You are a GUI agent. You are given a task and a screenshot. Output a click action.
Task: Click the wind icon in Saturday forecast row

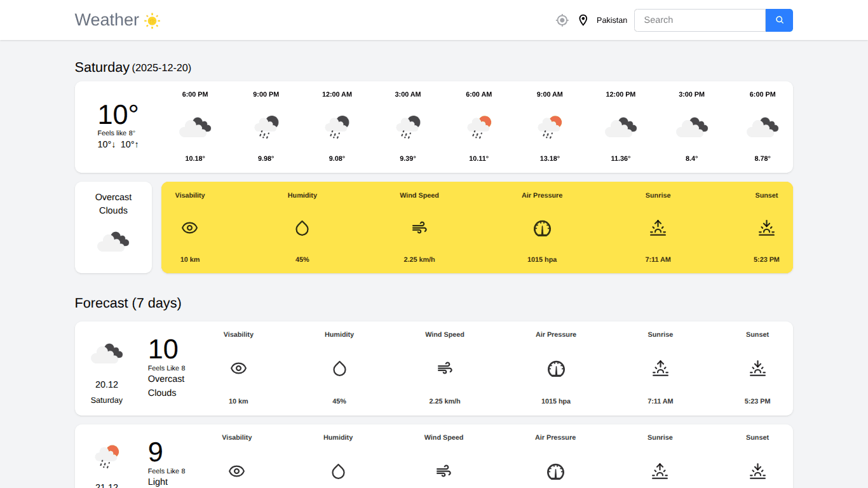coord(445,368)
